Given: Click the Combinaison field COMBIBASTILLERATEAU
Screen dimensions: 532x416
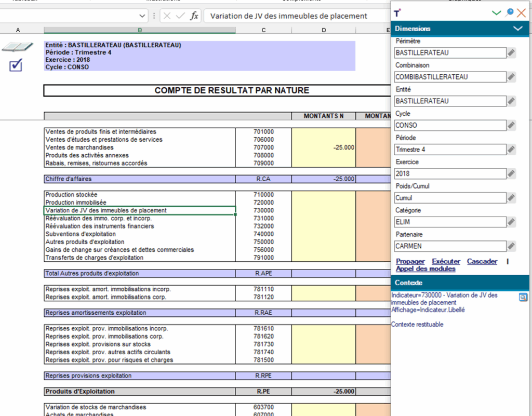Looking at the screenshot, I should (450, 77).
